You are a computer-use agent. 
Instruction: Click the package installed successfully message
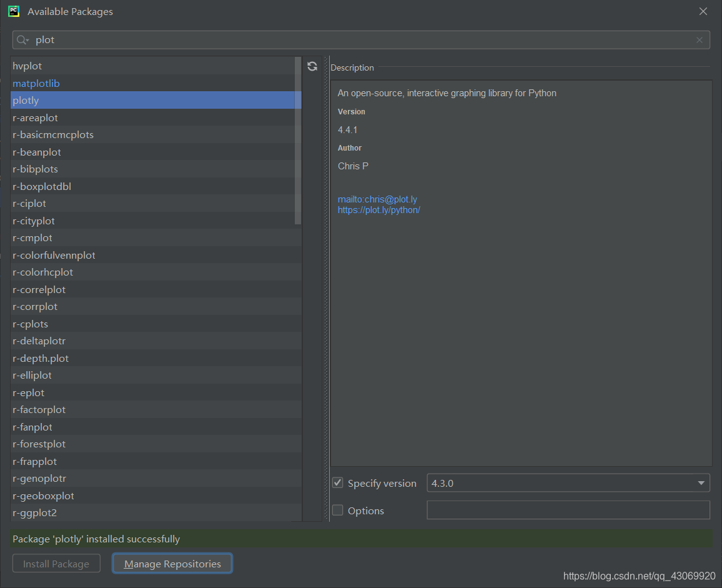96,539
